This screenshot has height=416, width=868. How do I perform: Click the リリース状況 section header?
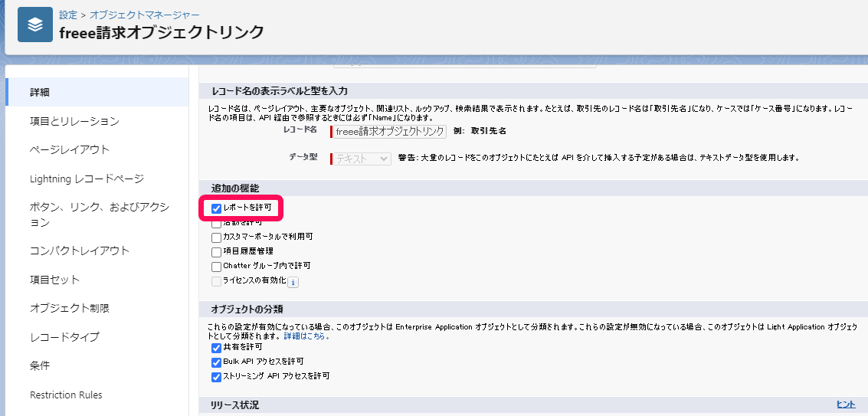(x=234, y=405)
